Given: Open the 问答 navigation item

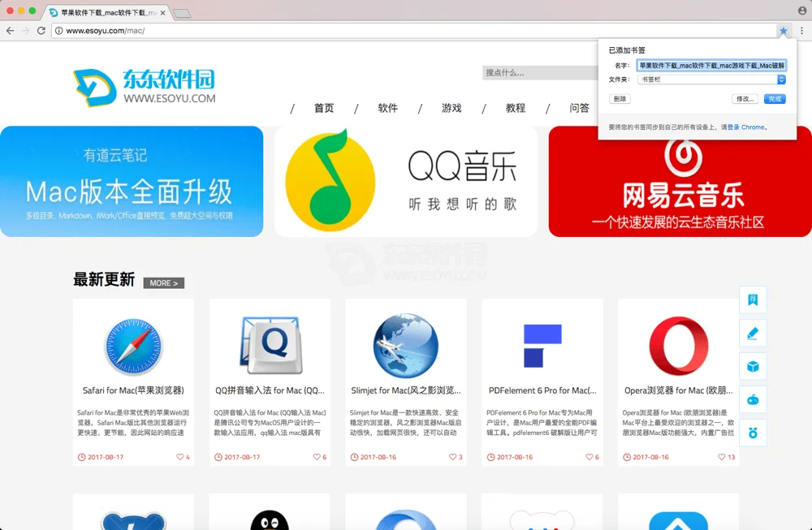Looking at the screenshot, I should pyautogui.click(x=580, y=108).
